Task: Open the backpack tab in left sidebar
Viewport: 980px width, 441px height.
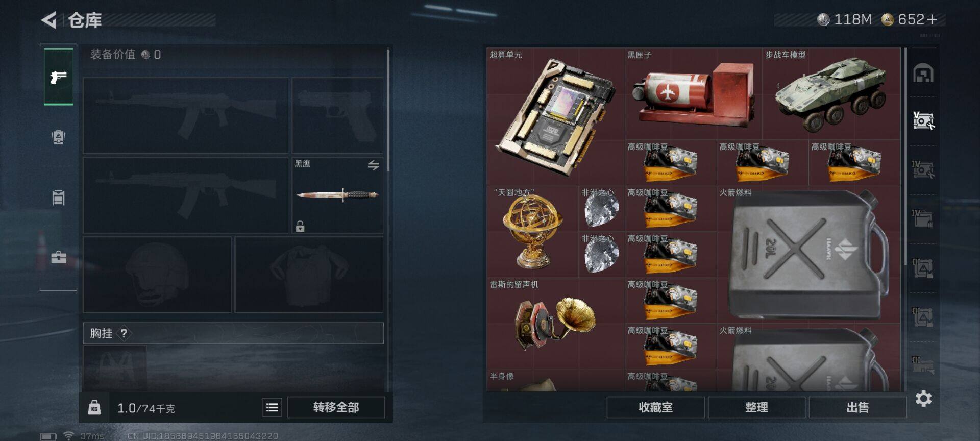Action: [59, 137]
